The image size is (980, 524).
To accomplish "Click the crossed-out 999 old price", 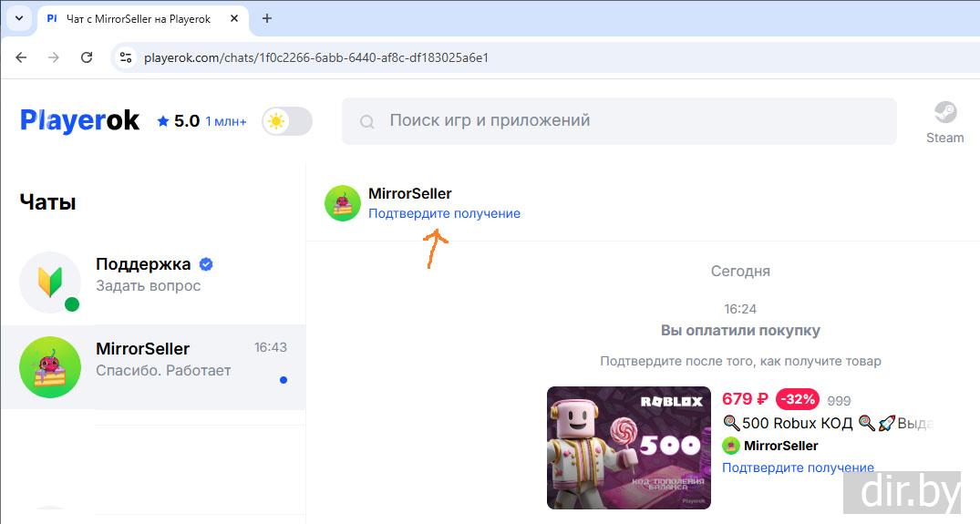I will pyautogui.click(x=839, y=400).
